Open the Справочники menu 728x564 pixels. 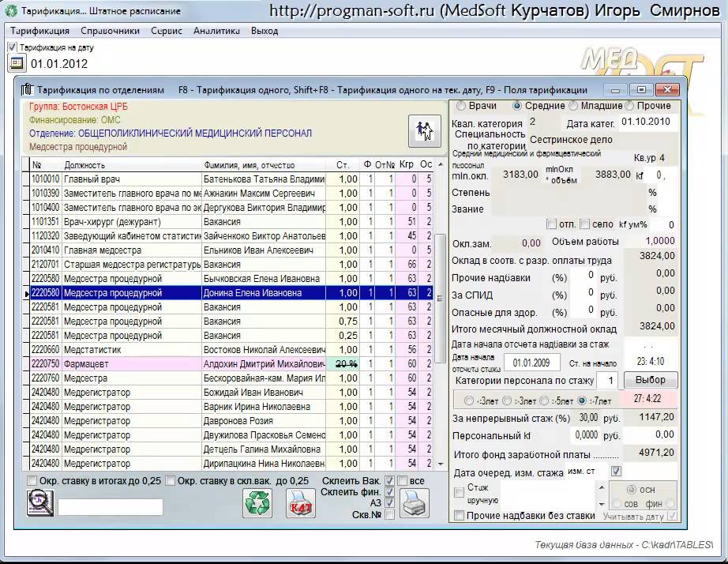point(110,31)
